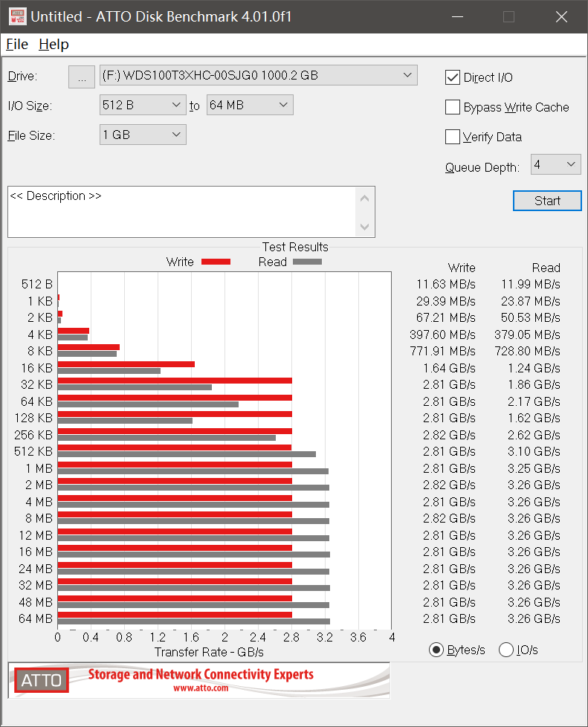Click the gray Read legend swatch
The height and width of the screenshot is (727, 588).
click(307, 262)
